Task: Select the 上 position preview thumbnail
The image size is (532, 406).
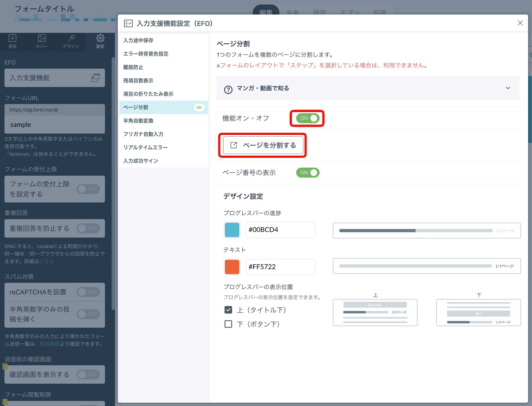Action: coord(375,313)
